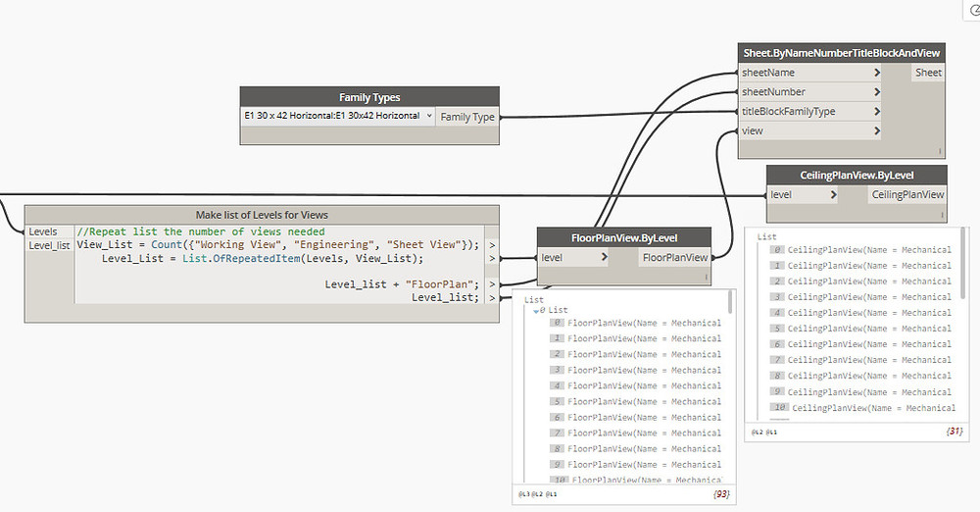Screen dimensions: 980x512
Task: Click the final 'Level_list;' output port arrow
Action: (x=492, y=298)
